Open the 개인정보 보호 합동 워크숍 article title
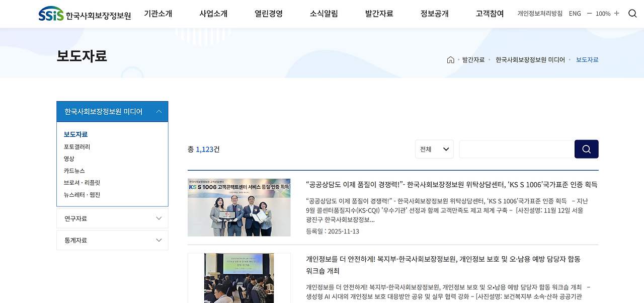644x303 pixels. (x=443, y=265)
